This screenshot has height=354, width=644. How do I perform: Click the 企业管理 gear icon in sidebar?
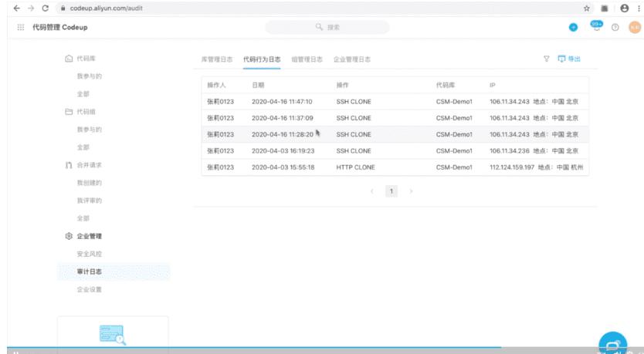point(69,236)
